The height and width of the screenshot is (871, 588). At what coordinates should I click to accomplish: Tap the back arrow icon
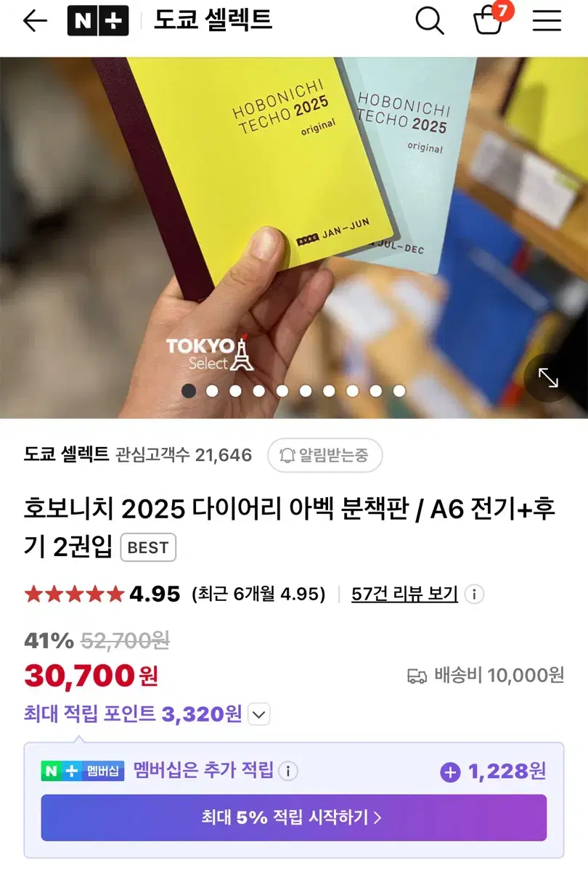pos(35,21)
